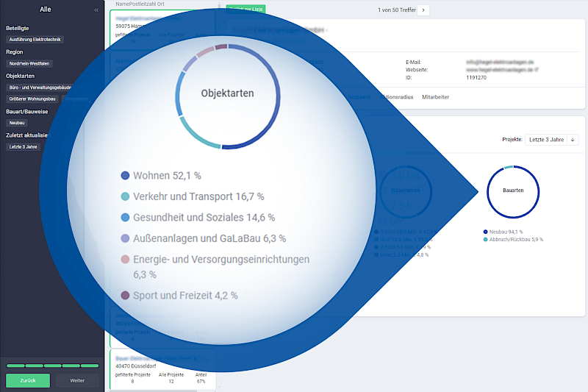Go to next Treffer result arrow
The image size is (588, 392).
point(424,10)
